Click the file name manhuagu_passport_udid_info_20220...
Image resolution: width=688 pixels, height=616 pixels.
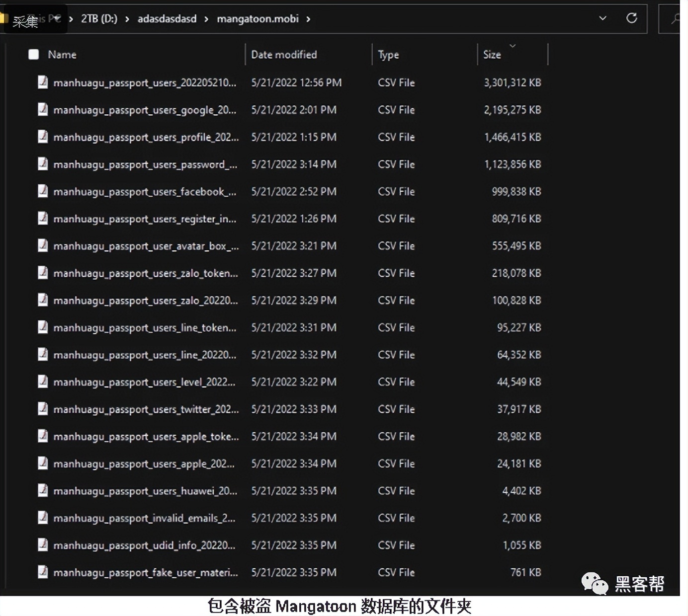click(144, 545)
